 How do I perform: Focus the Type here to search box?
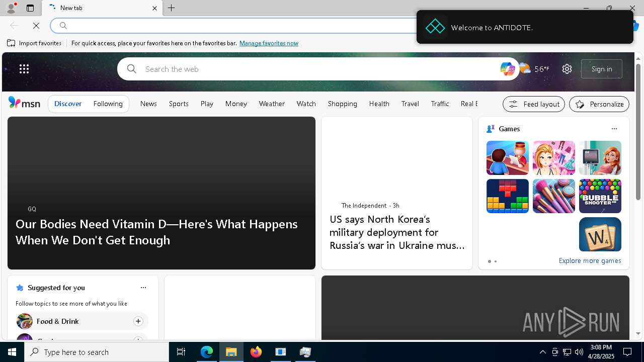97,352
